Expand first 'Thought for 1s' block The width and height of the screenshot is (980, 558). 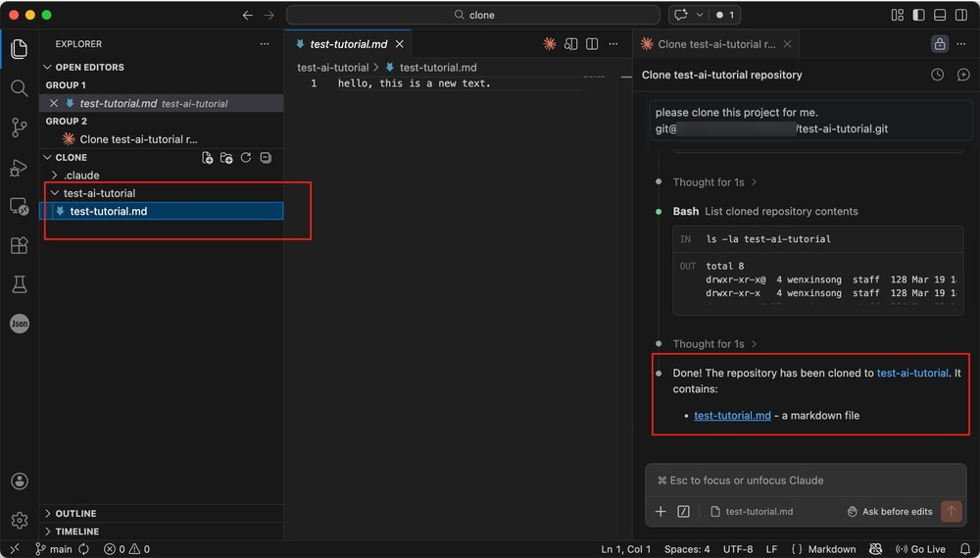point(714,182)
